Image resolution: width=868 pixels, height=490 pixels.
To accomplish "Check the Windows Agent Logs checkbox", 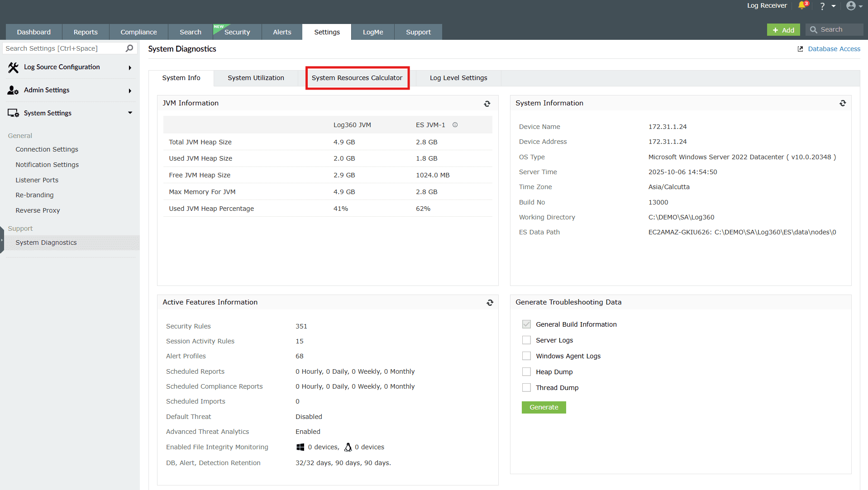I will pos(526,356).
